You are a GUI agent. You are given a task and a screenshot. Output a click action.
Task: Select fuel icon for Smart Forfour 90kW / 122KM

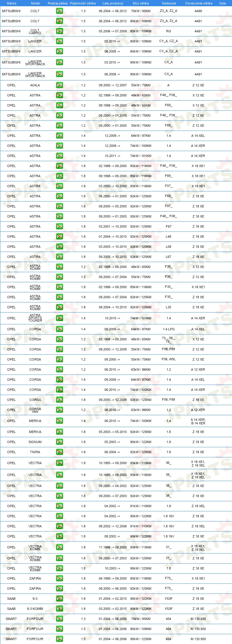point(59,639)
